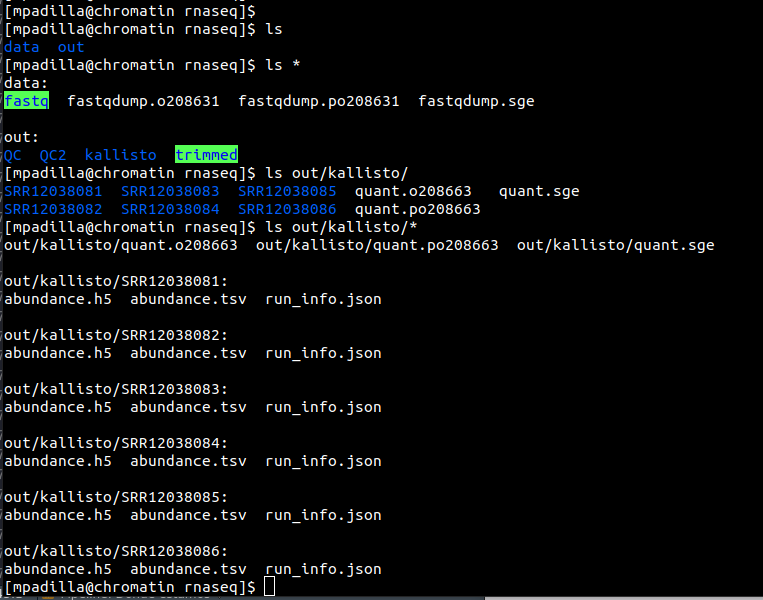Click the "out/kallisto/SRR12038085:" header line
The width and height of the screenshot is (763, 600).
pos(116,497)
